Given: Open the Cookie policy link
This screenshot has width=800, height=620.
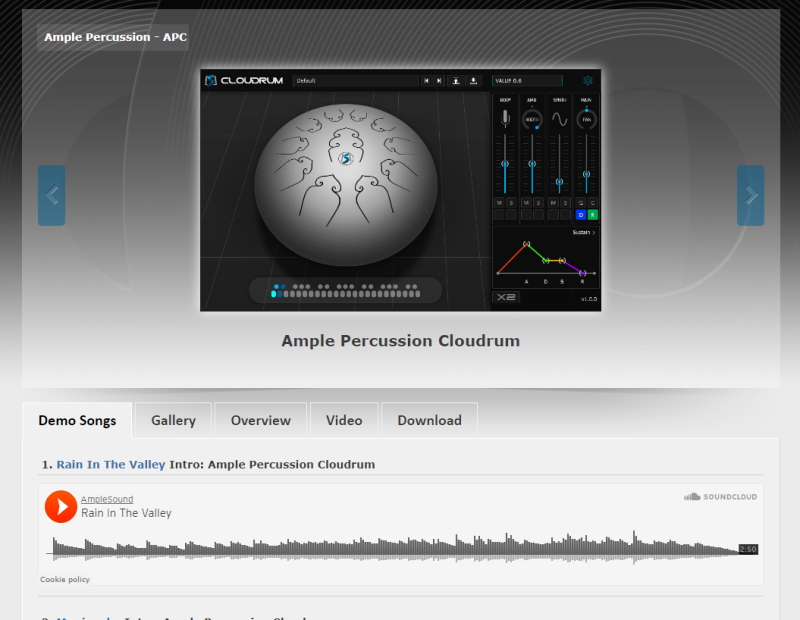Looking at the screenshot, I should pyautogui.click(x=65, y=579).
